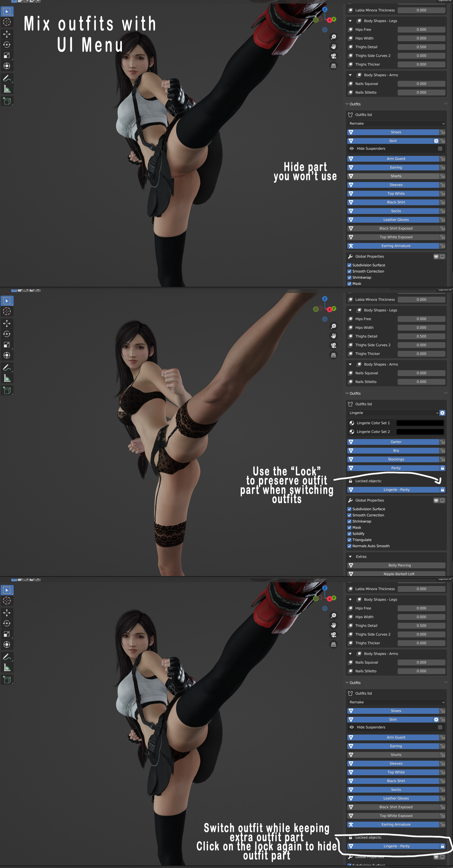Click Hips Width slider in middle screenshot
This screenshot has height=868, width=453.
(421, 328)
